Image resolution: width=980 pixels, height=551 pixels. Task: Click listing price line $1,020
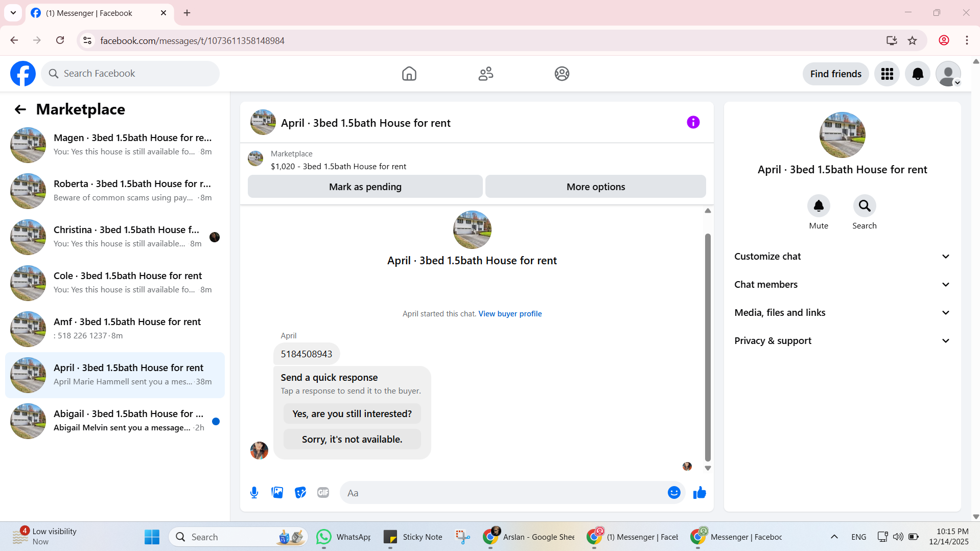tap(338, 167)
